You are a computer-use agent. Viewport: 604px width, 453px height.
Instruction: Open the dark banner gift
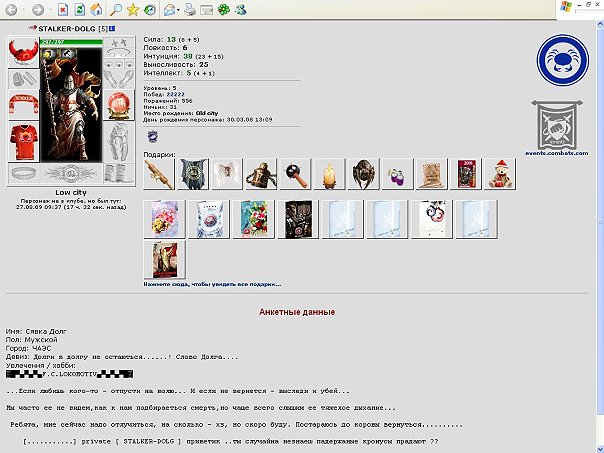pos(193,174)
